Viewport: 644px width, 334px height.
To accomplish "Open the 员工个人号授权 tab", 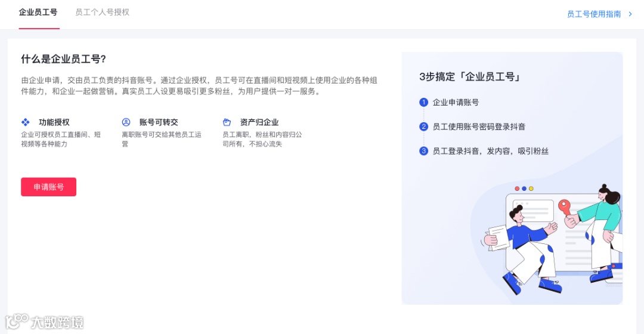I will coord(103,13).
